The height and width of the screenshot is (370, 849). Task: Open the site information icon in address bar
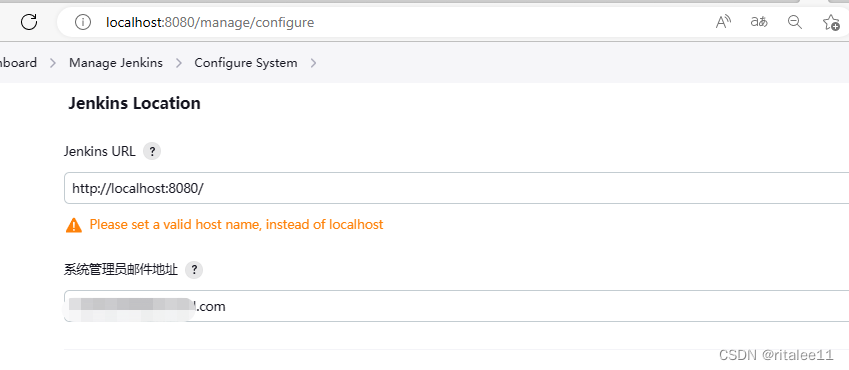tap(82, 23)
